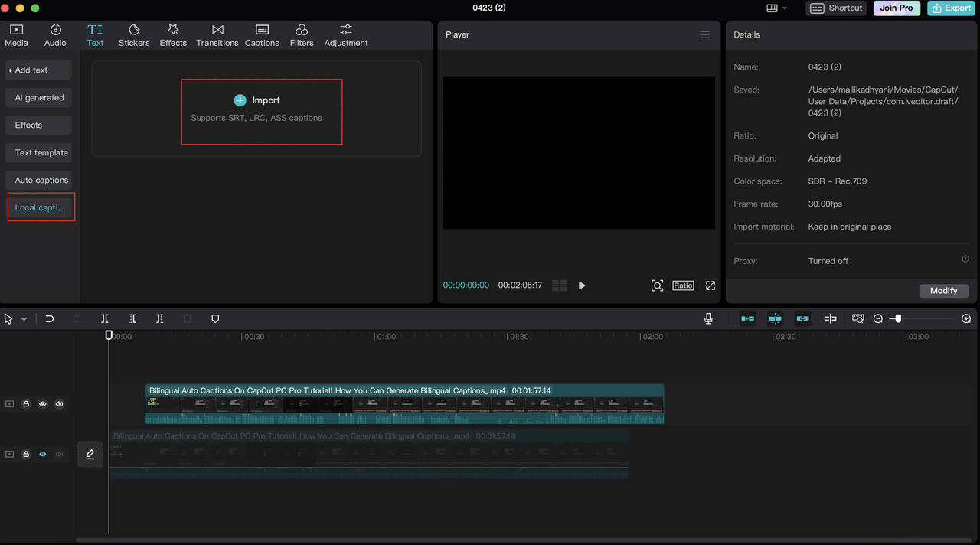Viewport: 980px width, 545px height.
Task: Click the Modify button in Details
Action: coord(943,291)
